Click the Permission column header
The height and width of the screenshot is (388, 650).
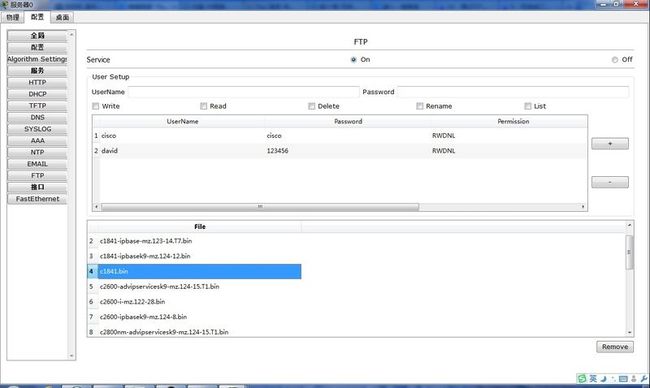click(x=513, y=121)
